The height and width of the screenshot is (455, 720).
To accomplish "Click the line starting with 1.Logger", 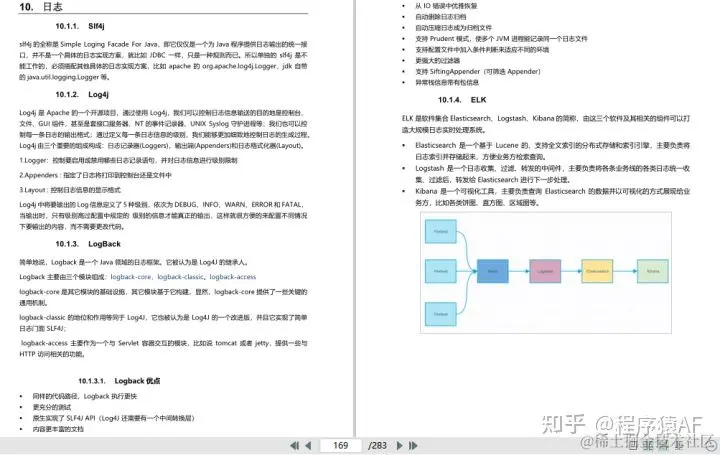I will click(x=129, y=160).
